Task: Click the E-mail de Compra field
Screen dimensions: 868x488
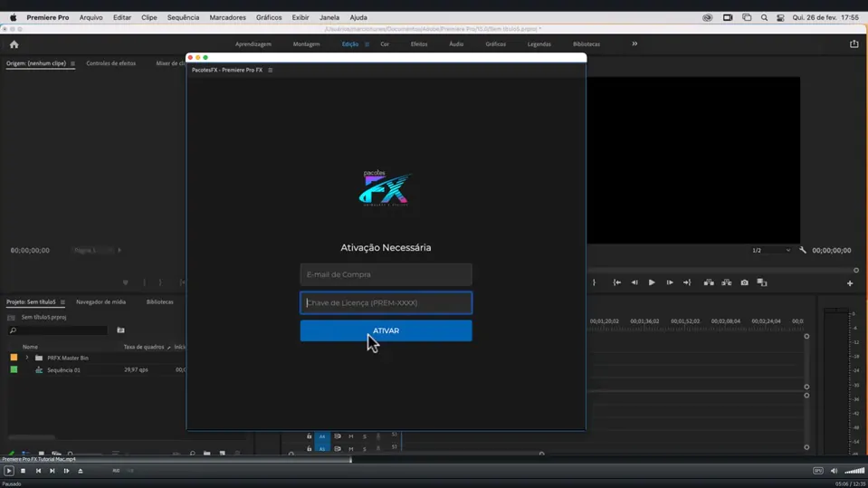Action: (x=386, y=274)
